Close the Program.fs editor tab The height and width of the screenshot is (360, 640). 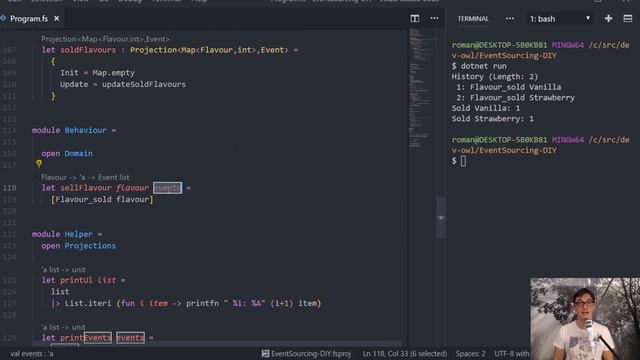tap(57, 18)
